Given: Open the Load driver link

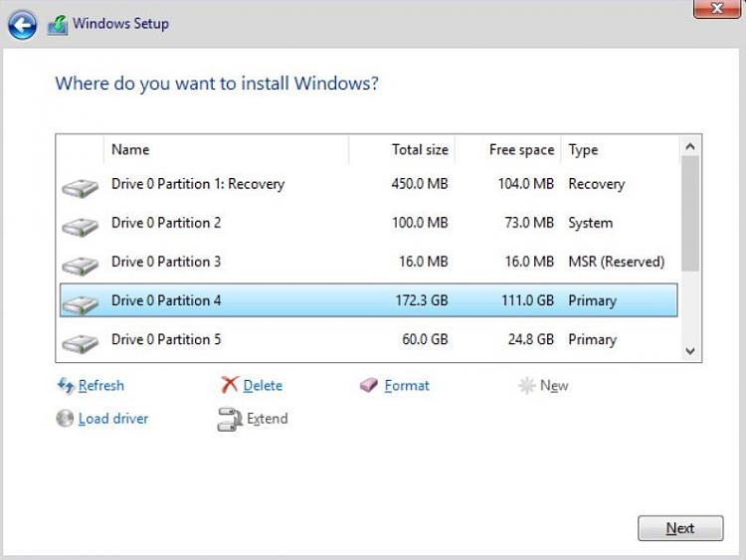Looking at the screenshot, I should click(x=113, y=419).
